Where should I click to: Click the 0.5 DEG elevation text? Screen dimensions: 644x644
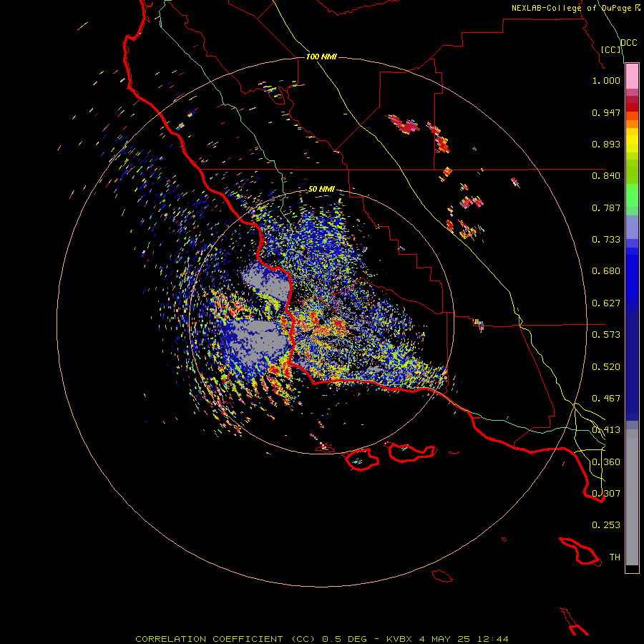tap(344, 639)
